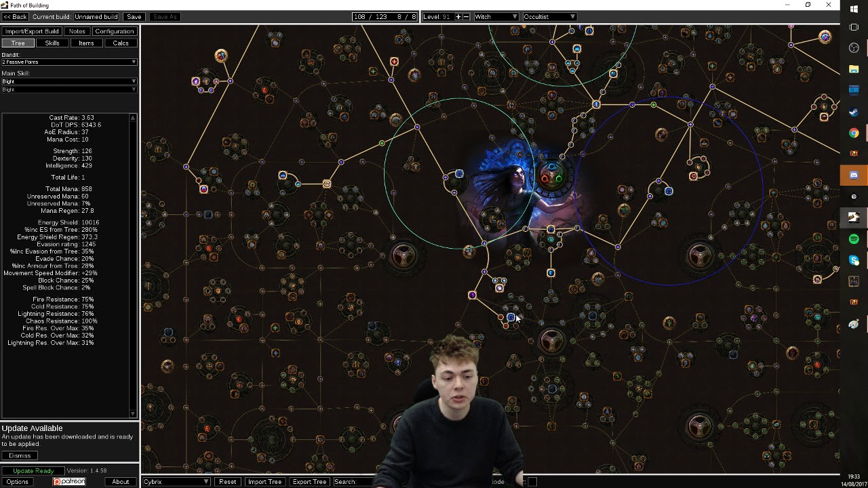Open Skype from the taskbar

pyautogui.click(x=854, y=260)
